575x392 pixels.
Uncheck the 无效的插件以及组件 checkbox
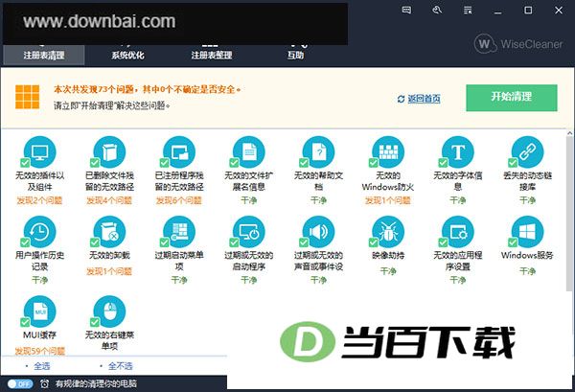25,162
